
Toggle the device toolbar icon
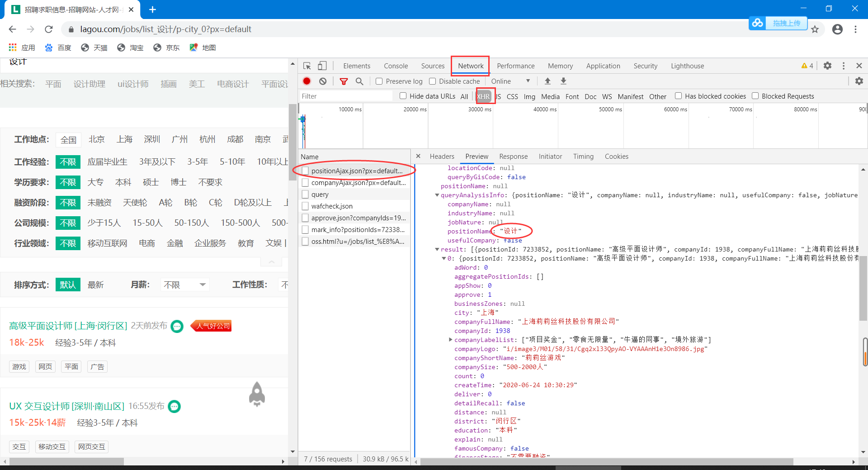tap(322, 66)
